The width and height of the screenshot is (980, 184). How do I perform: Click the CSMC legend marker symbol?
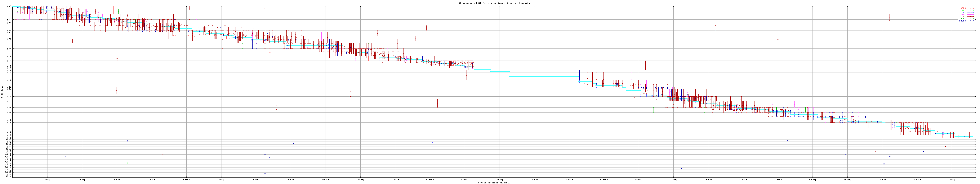(970, 8)
